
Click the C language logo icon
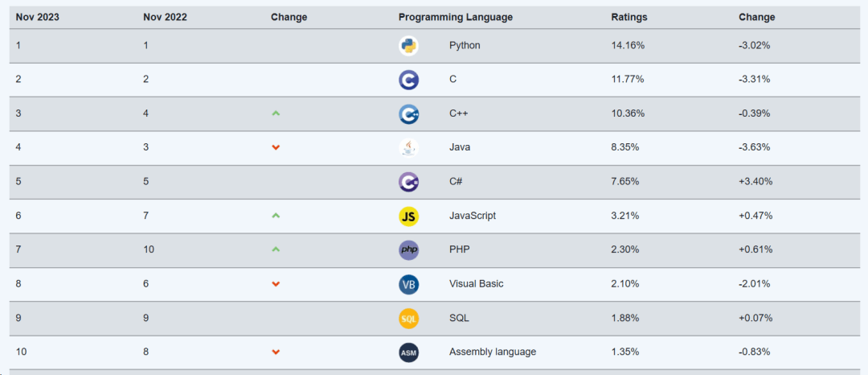[x=408, y=80]
